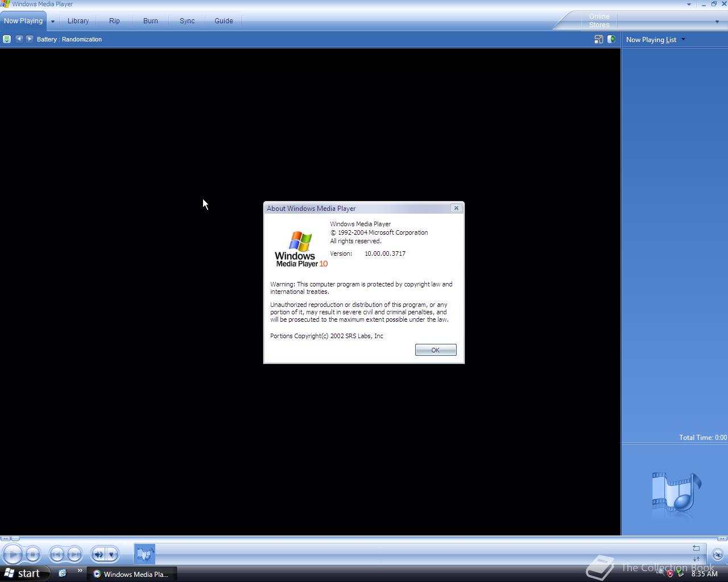This screenshot has width=728, height=582.
Task: Launch the Quick Launch browser icon
Action: 63,573
